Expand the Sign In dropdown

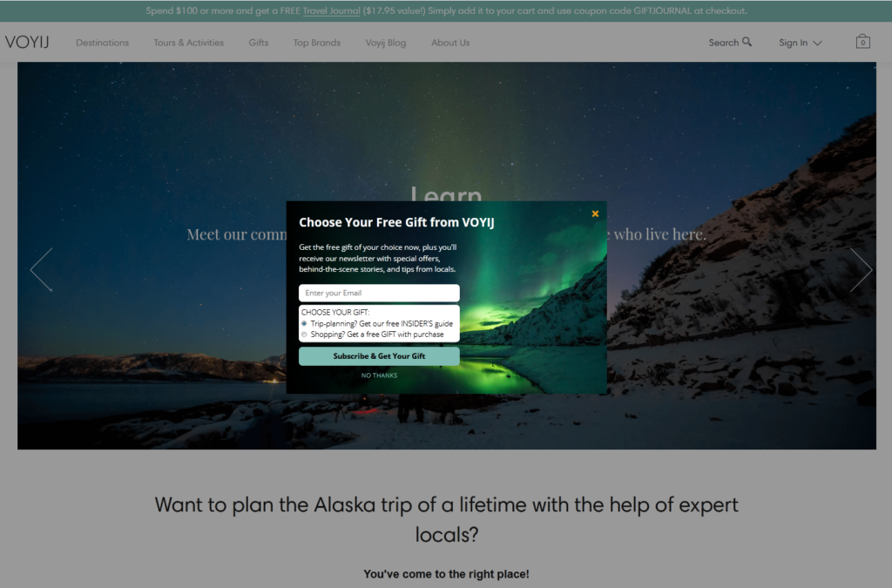coord(800,43)
